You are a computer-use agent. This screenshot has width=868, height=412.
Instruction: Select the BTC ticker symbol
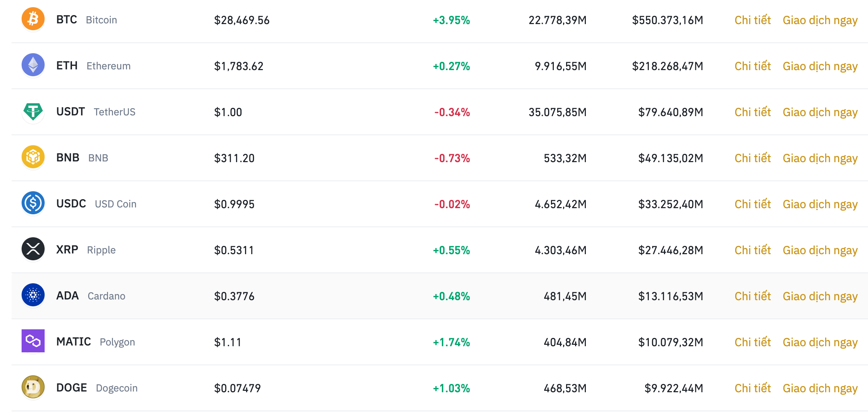67,19
